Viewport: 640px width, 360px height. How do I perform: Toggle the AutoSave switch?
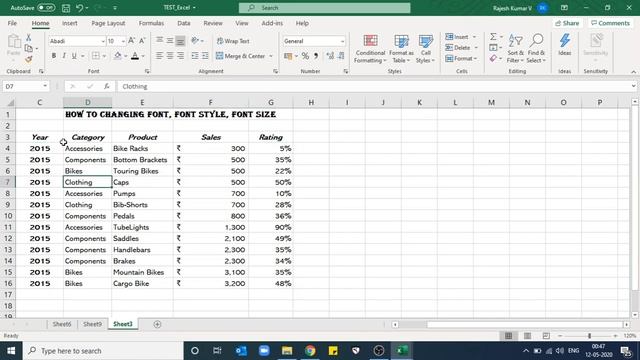click(x=46, y=7)
